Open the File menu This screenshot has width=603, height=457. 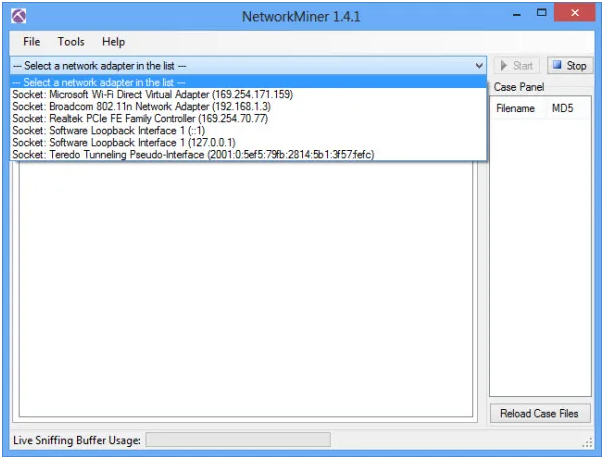tap(32, 42)
